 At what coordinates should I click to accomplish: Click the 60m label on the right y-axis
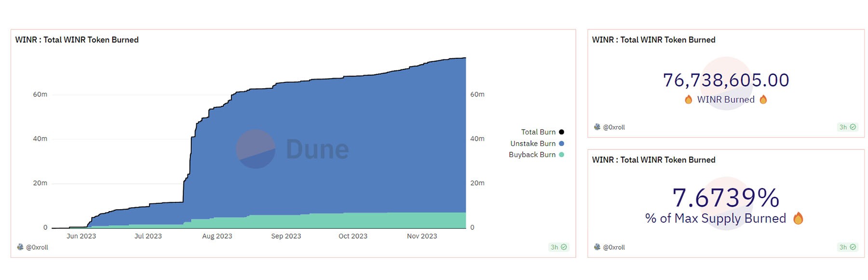point(477,94)
